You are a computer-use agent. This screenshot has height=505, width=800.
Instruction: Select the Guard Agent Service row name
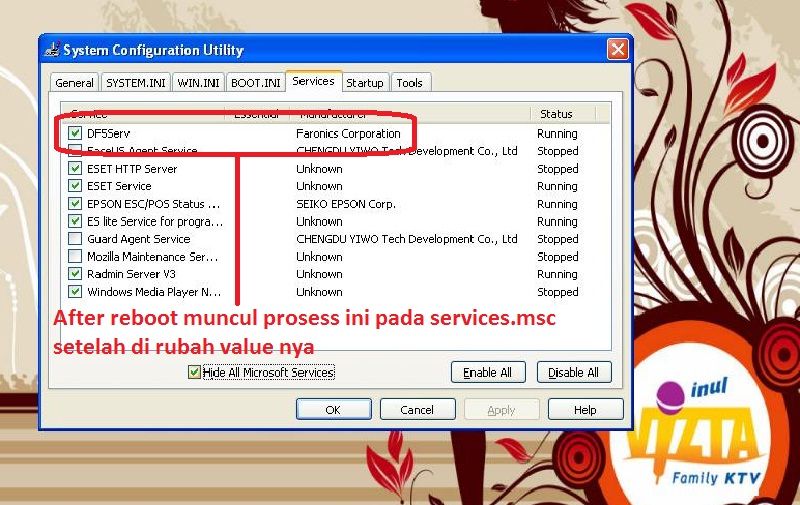tap(139, 239)
